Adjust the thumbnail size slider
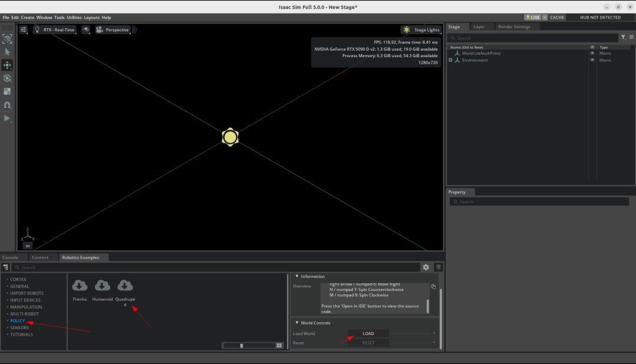This screenshot has width=636, height=364. tap(249, 346)
